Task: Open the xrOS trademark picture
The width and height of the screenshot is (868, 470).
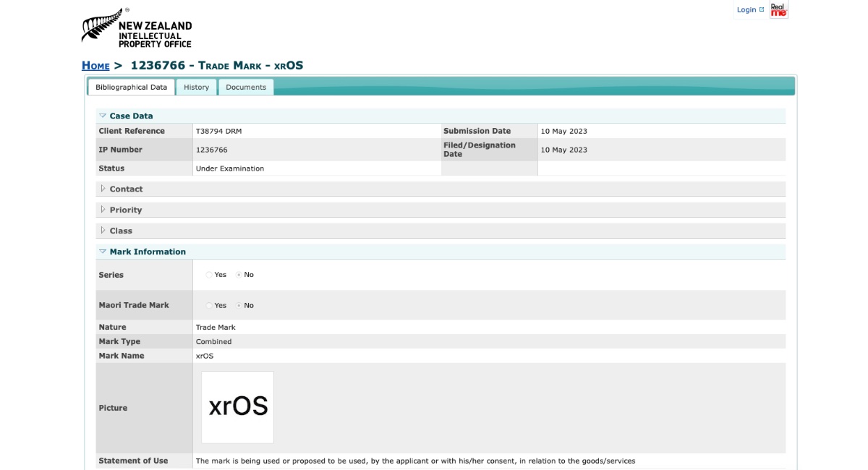Action: (x=237, y=406)
